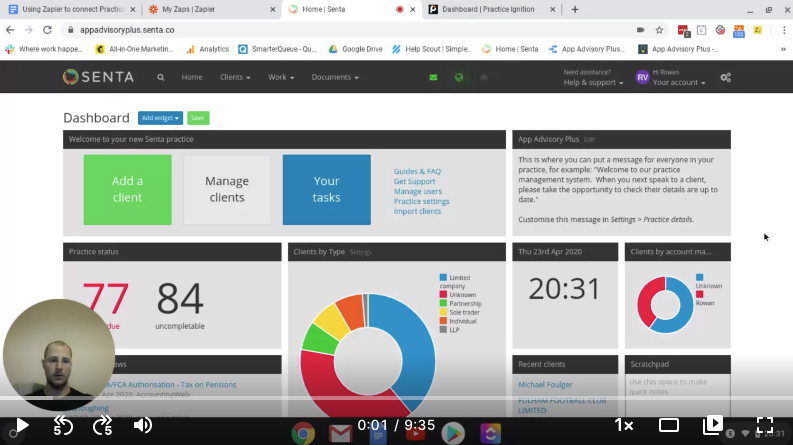Open the Guides & FAQ link

coord(417,171)
